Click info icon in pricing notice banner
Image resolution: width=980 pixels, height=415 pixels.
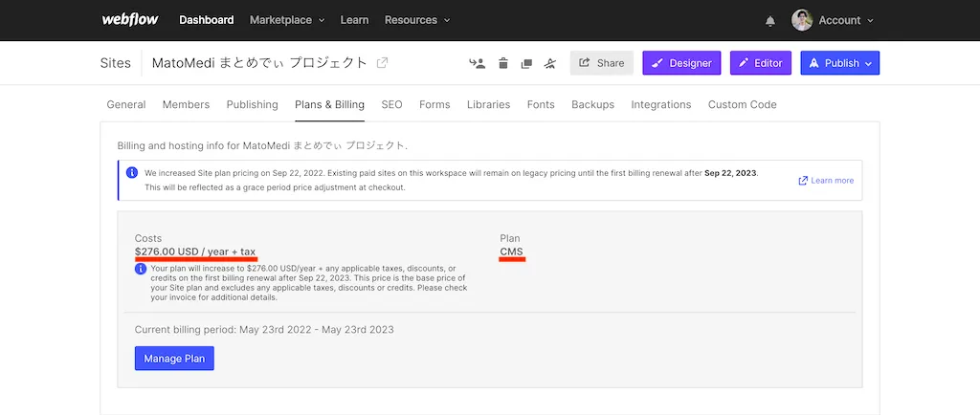[132, 173]
